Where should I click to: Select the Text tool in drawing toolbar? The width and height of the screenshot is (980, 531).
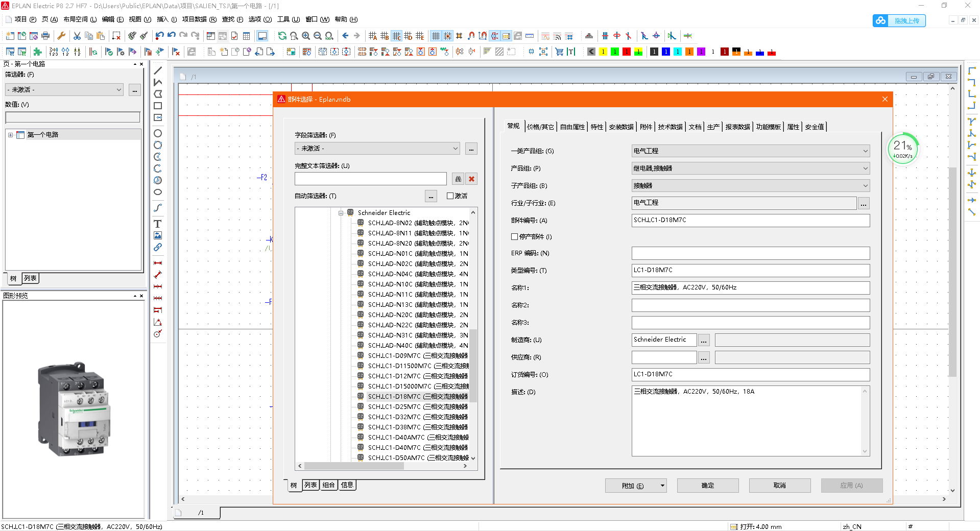(x=158, y=224)
